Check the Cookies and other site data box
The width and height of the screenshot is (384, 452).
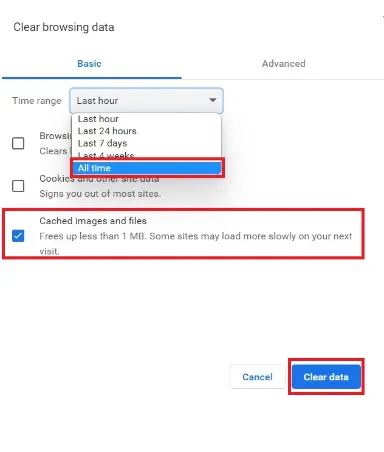click(18, 186)
